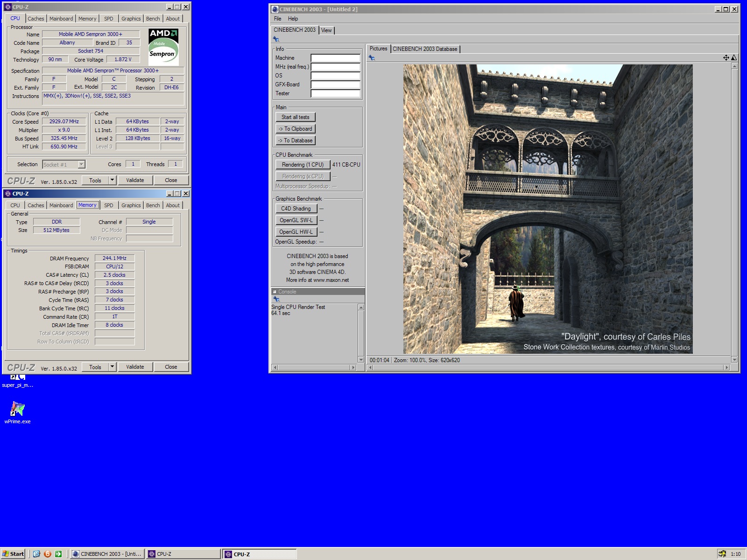Click the OS input field
The width and height of the screenshot is (747, 560).
pos(336,76)
